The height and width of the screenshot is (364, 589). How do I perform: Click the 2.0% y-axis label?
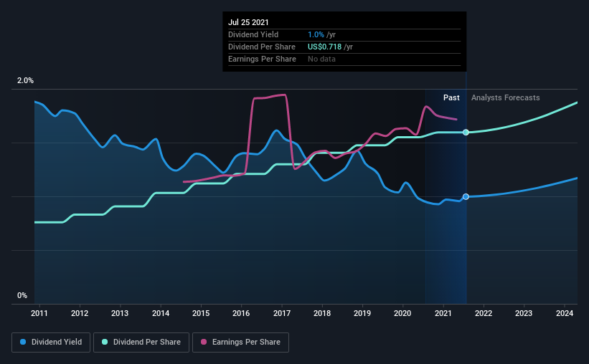pyautogui.click(x=25, y=81)
